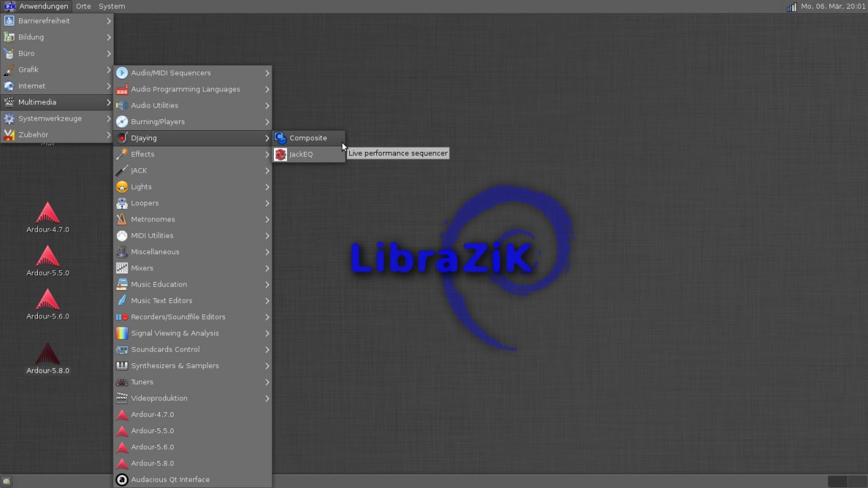The image size is (868, 488).
Task: Expand the Büro submenu arrow
Action: [x=108, y=54]
